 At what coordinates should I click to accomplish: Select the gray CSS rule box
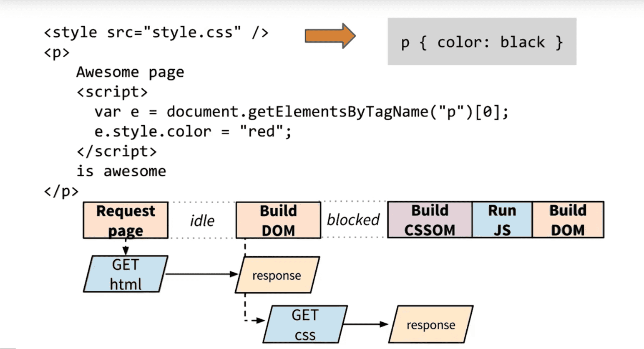(482, 41)
